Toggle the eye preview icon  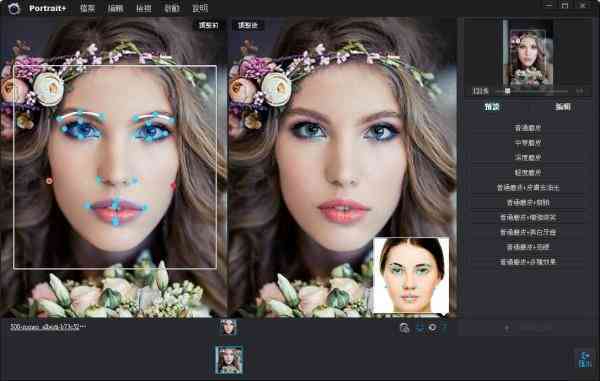pyautogui.click(x=433, y=328)
